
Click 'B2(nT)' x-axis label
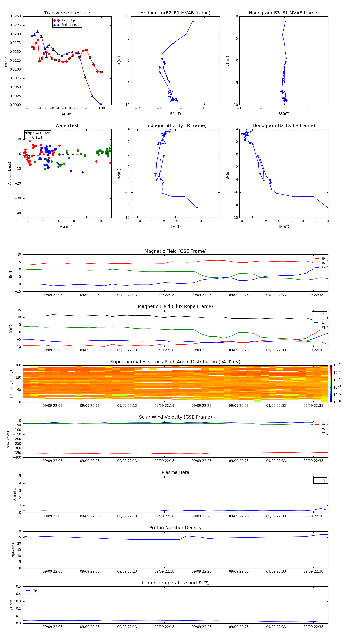pos(175,114)
